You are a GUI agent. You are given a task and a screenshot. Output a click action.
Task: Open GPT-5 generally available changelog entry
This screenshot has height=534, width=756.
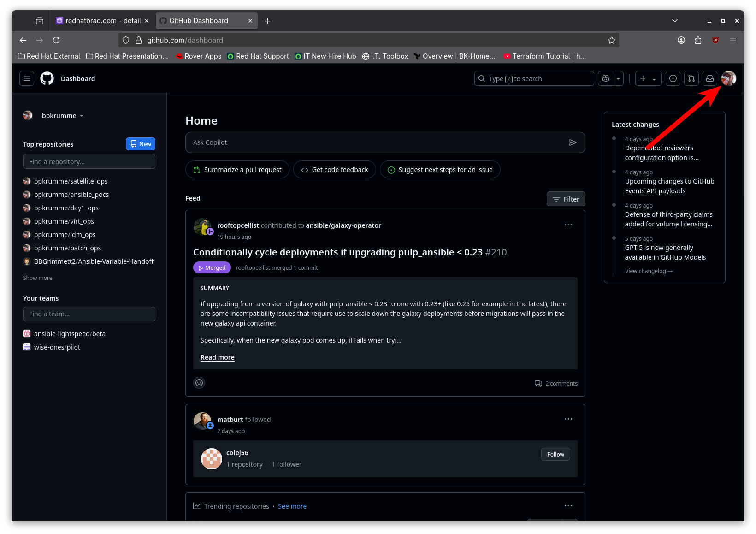(x=666, y=253)
